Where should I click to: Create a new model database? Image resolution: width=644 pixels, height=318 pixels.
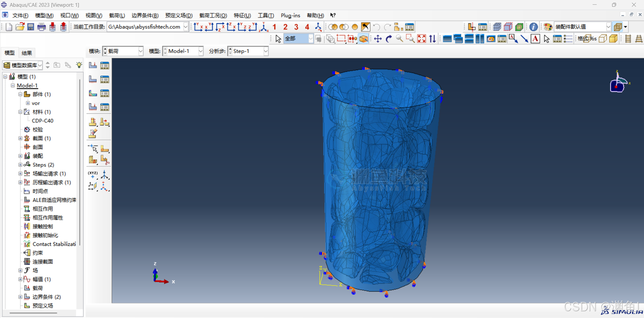click(x=9, y=27)
